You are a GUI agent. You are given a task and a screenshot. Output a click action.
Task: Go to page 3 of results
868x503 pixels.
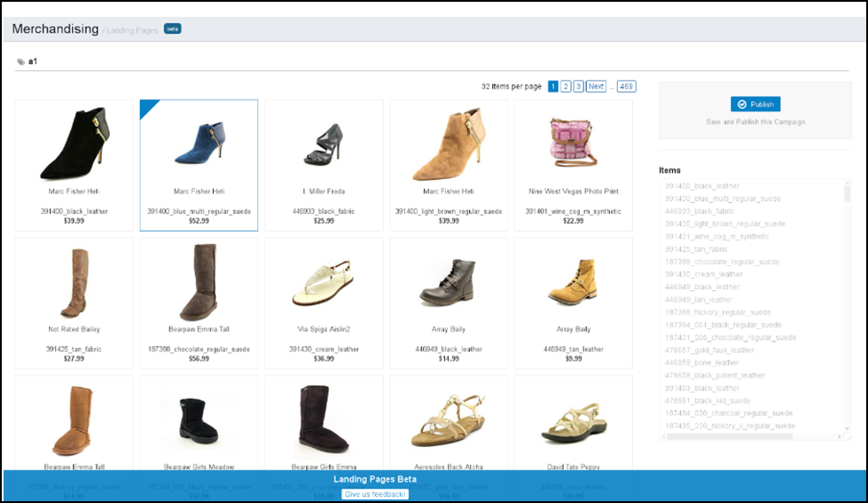coord(578,86)
